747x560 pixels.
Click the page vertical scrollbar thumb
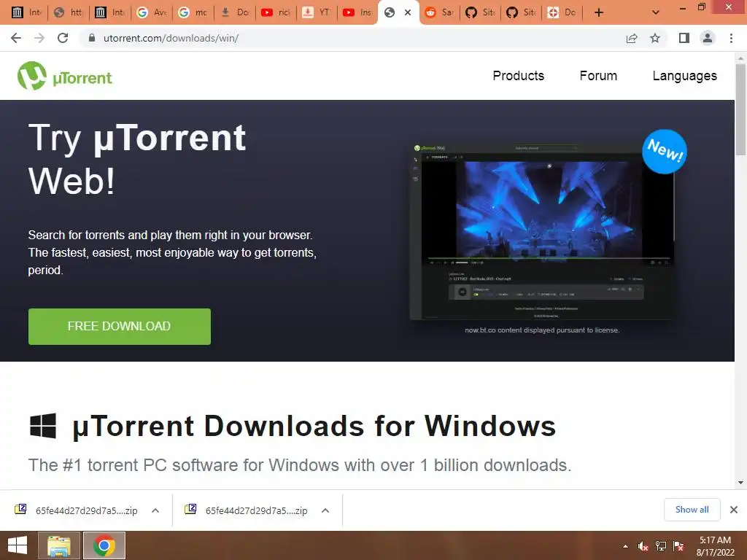[741, 109]
